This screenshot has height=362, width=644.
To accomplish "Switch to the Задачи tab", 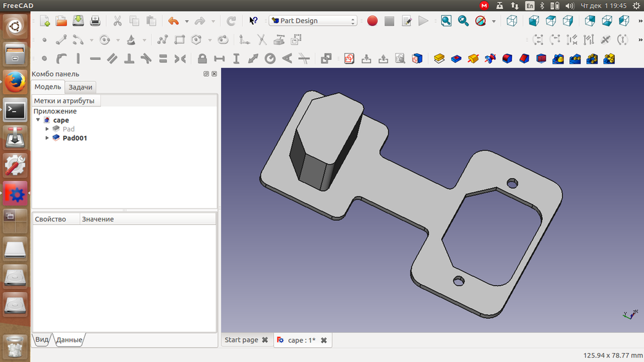I will coord(80,87).
